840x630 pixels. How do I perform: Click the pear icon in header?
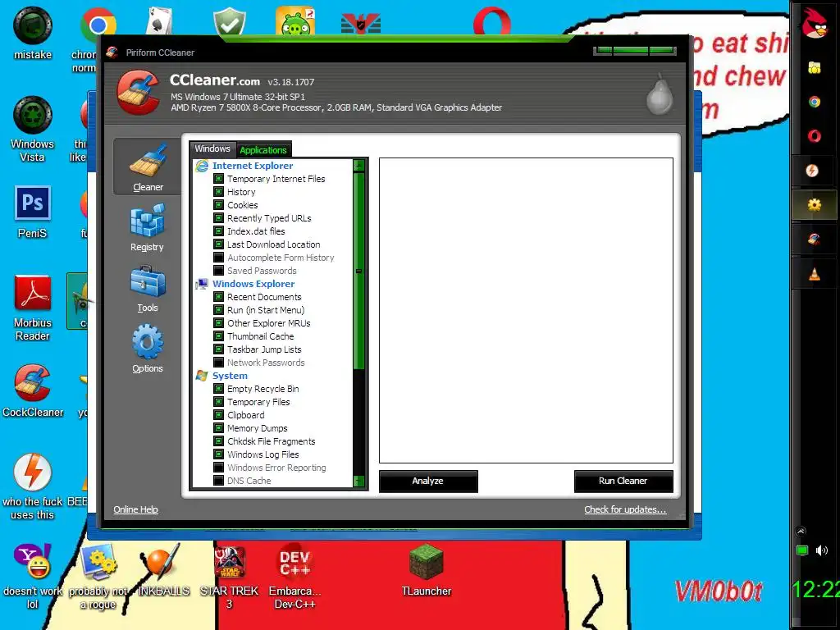pyautogui.click(x=659, y=94)
